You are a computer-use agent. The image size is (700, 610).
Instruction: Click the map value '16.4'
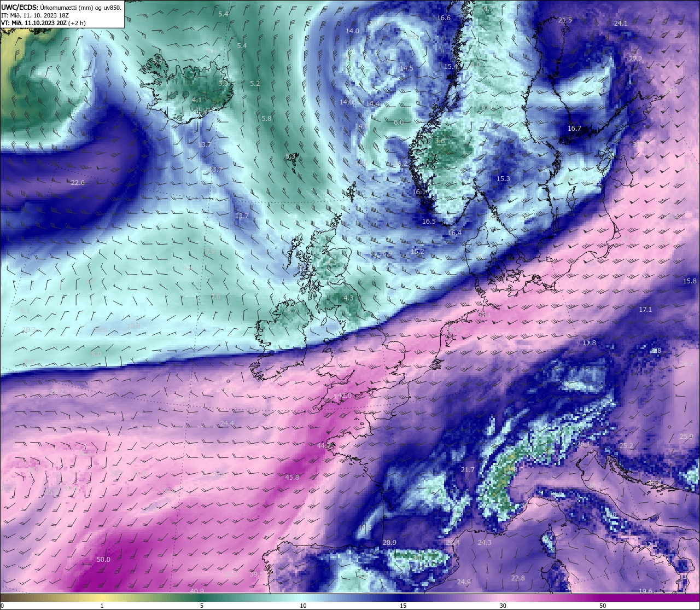(x=454, y=233)
